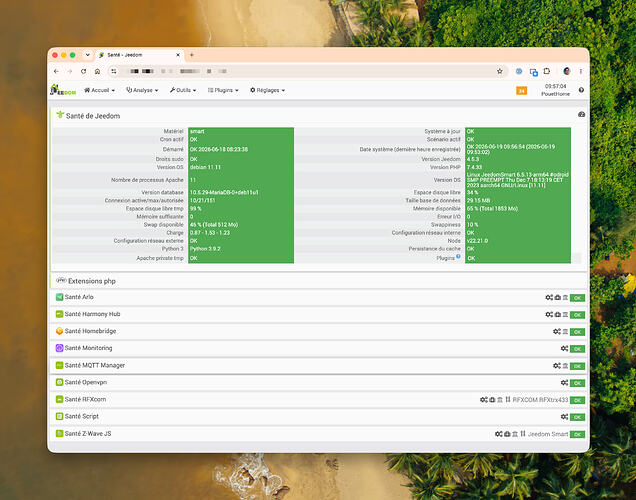The width and height of the screenshot is (636, 500).
Task: Open the tab search chevron dropdown
Action: [88, 55]
